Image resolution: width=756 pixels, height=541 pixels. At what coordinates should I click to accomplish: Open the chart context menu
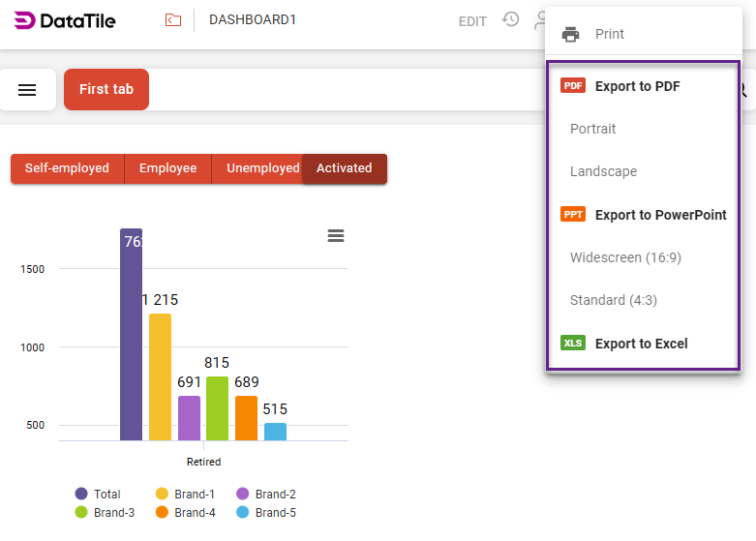(336, 236)
